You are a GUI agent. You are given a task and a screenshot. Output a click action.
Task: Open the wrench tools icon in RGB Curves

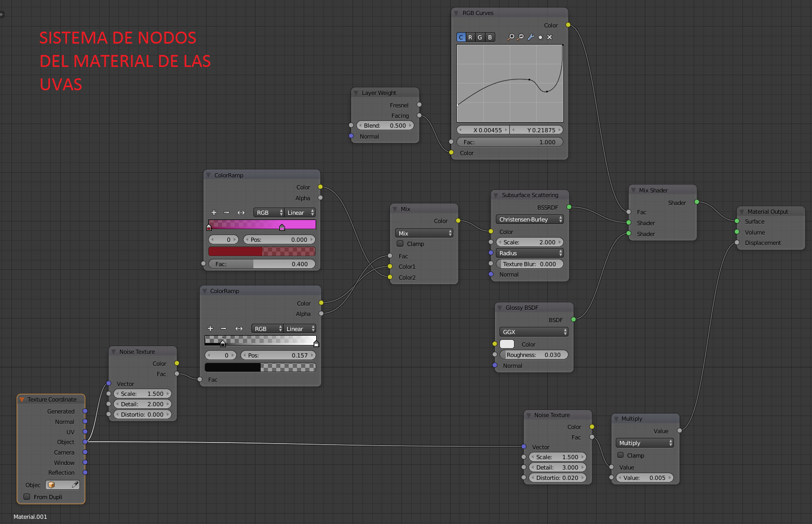coord(531,37)
